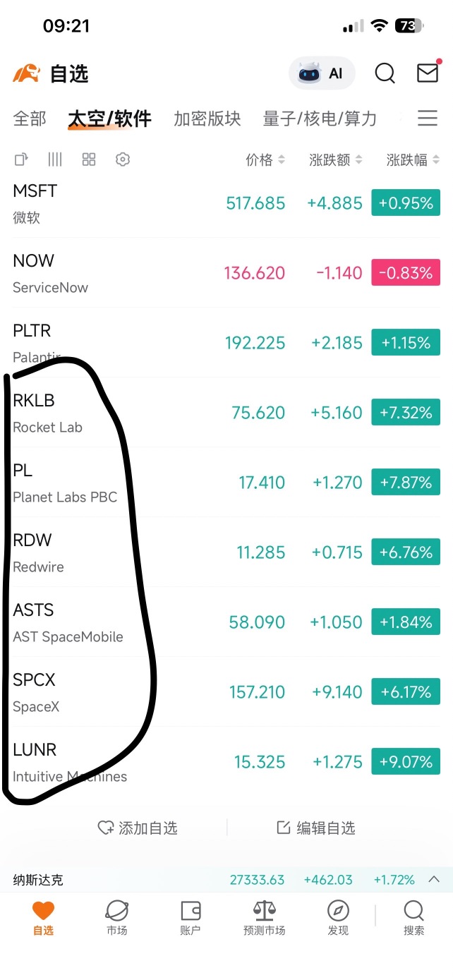Select the 全部 tab
The image size is (453, 980).
click(x=30, y=119)
